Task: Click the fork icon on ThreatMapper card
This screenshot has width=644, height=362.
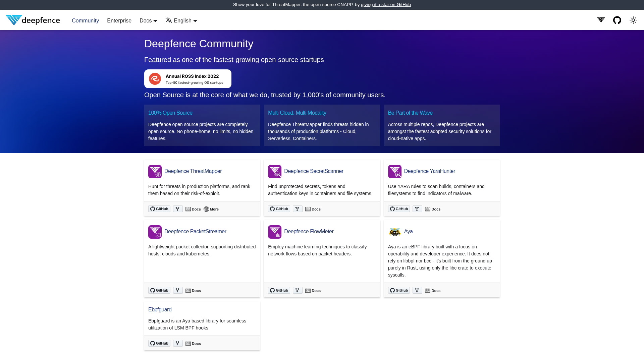Action: tap(177, 208)
